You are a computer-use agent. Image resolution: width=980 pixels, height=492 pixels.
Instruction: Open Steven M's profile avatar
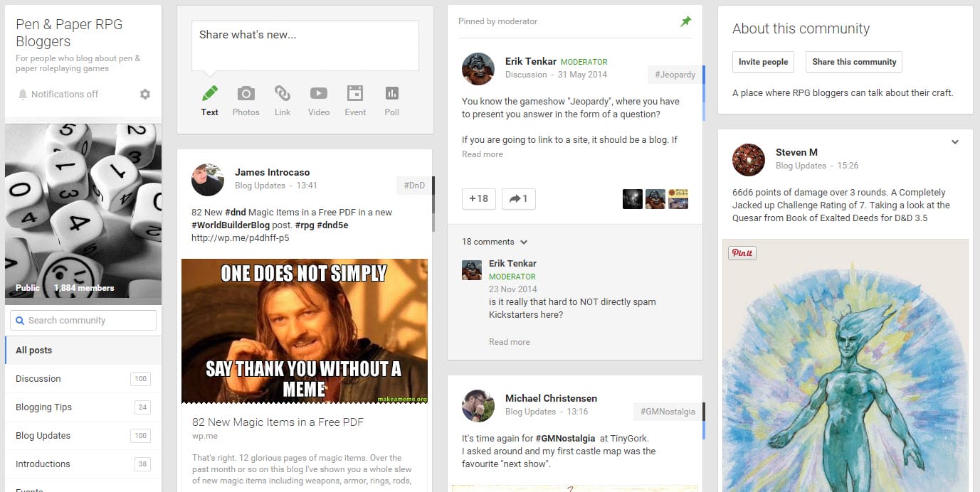click(749, 159)
